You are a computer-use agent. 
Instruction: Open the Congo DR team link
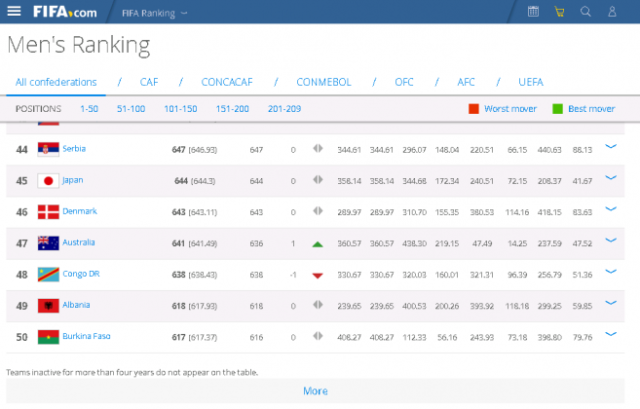(x=81, y=273)
